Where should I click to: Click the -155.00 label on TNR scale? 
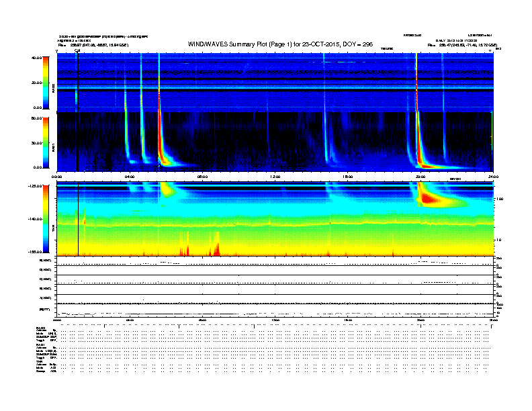click(x=36, y=252)
